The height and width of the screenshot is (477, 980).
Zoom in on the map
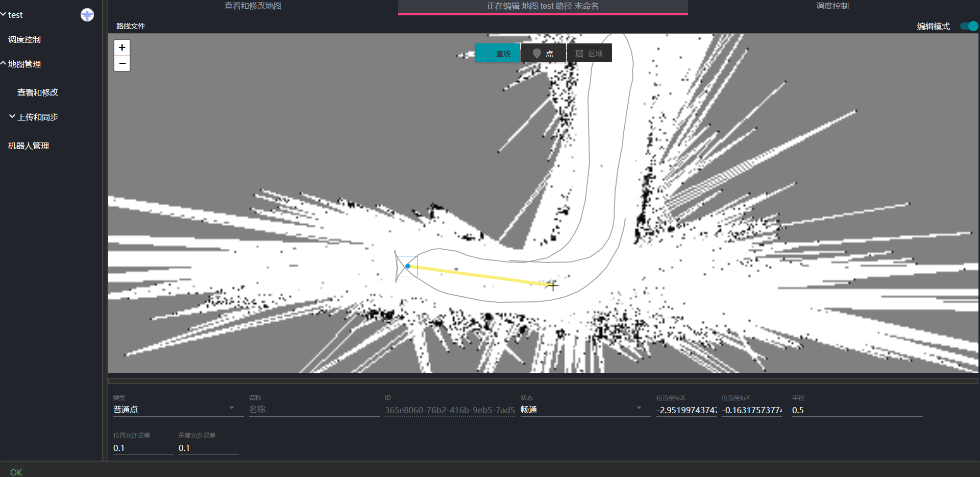(x=122, y=47)
